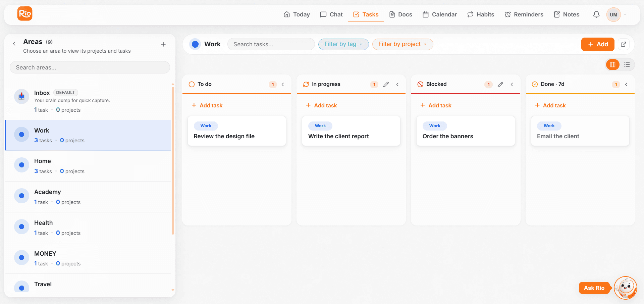The height and width of the screenshot is (304, 644).
Task: Collapse the Areas panel with back chevron
Action: [14, 44]
